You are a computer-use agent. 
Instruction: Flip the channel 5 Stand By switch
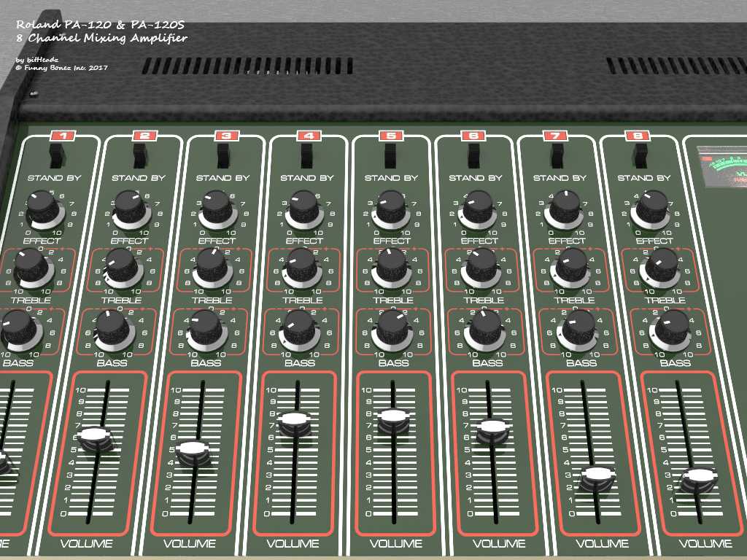point(391,156)
